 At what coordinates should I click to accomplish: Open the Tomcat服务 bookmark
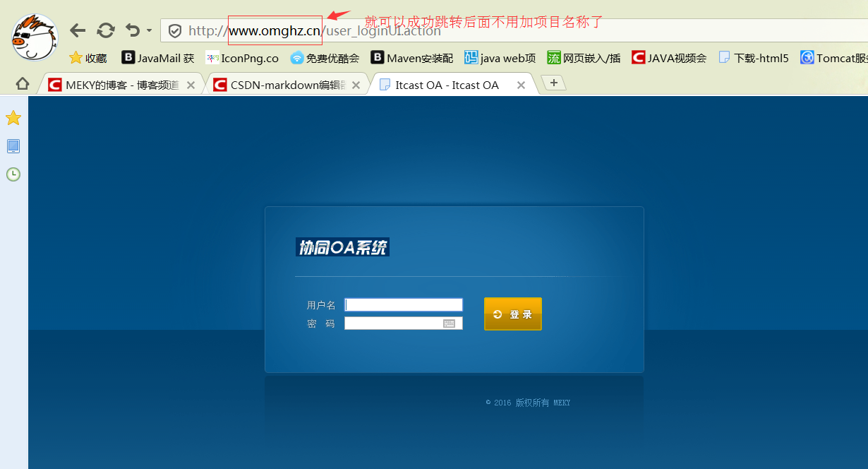[834, 58]
